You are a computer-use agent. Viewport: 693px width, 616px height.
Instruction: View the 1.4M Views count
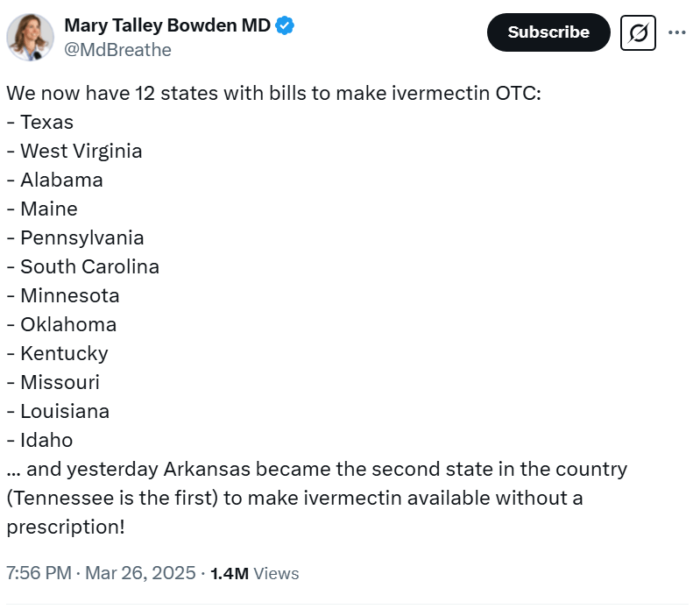tap(255, 573)
